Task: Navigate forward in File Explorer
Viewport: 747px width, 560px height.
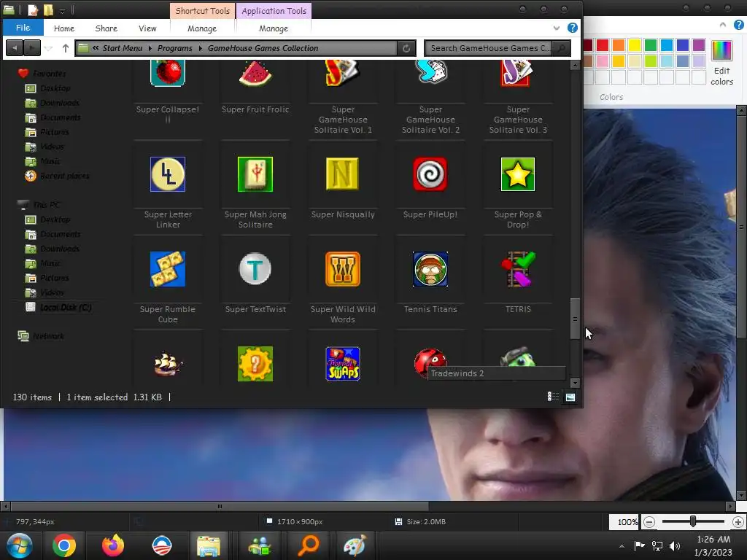Action: tap(31, 48)
